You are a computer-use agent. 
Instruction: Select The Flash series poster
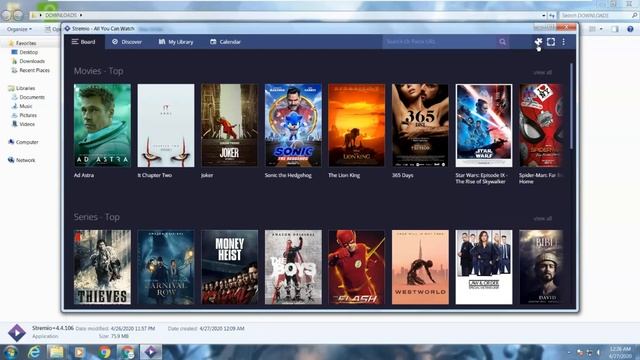pos(357,267)
